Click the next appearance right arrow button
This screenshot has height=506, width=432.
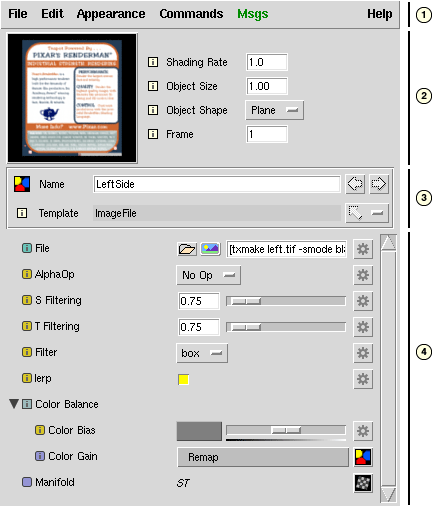coord(379,184)
